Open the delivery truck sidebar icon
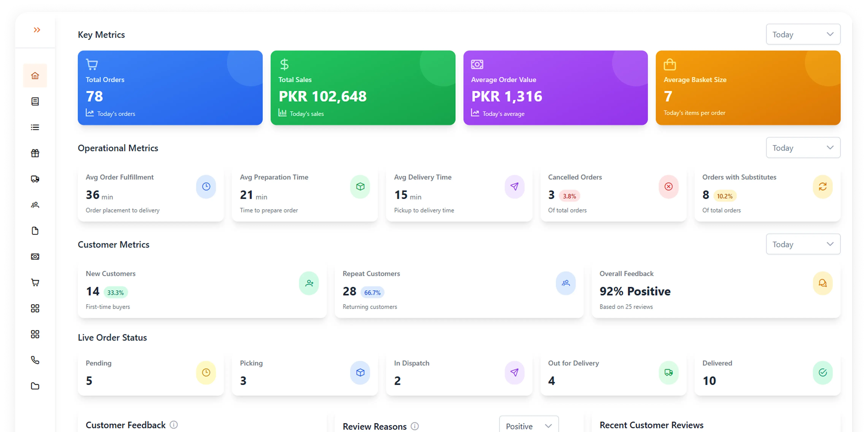This screenshot has height=432, width=868. (35, 179)
